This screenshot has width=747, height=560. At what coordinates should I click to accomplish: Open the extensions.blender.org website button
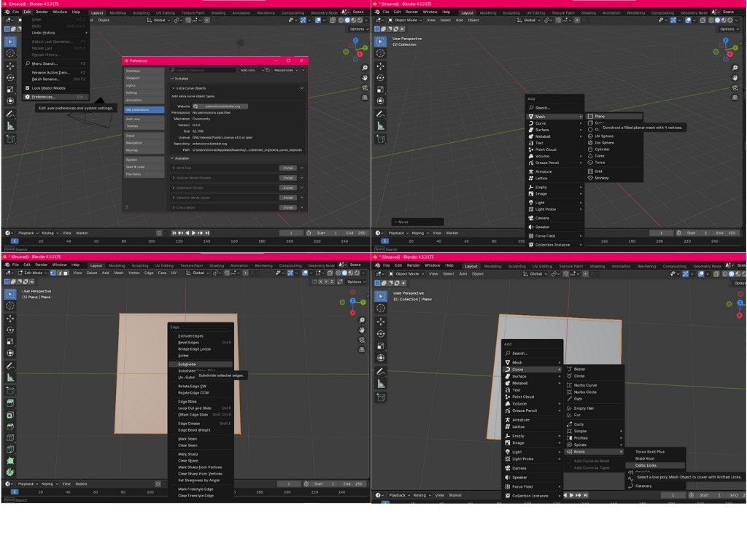coord(220,106)
